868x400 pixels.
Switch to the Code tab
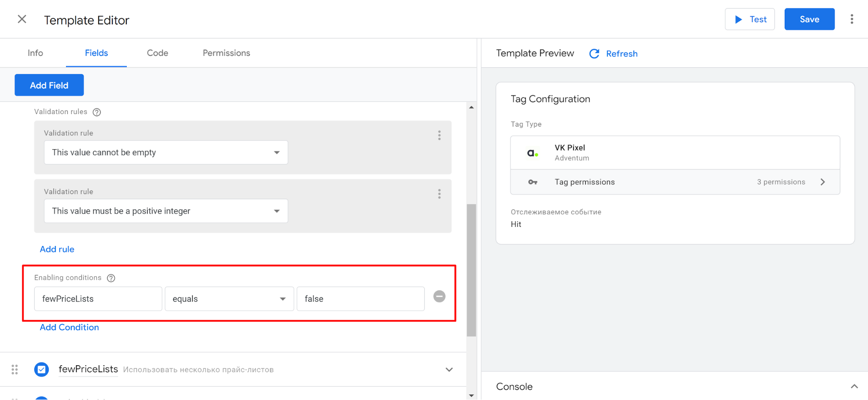pyautogui.click(x=157, y=53)
